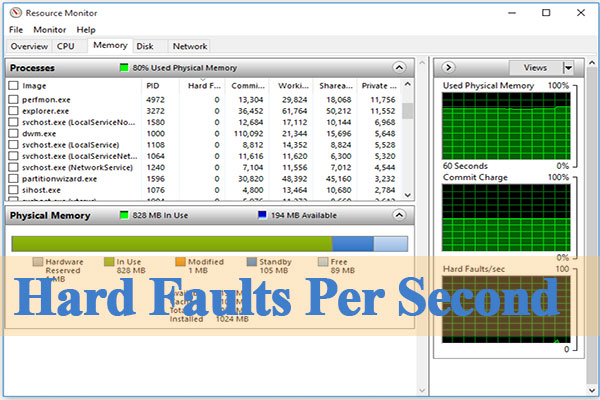Click right pane scrollbar up arrow
Screen dimensions: 600x400
click(x=592, y=62)
